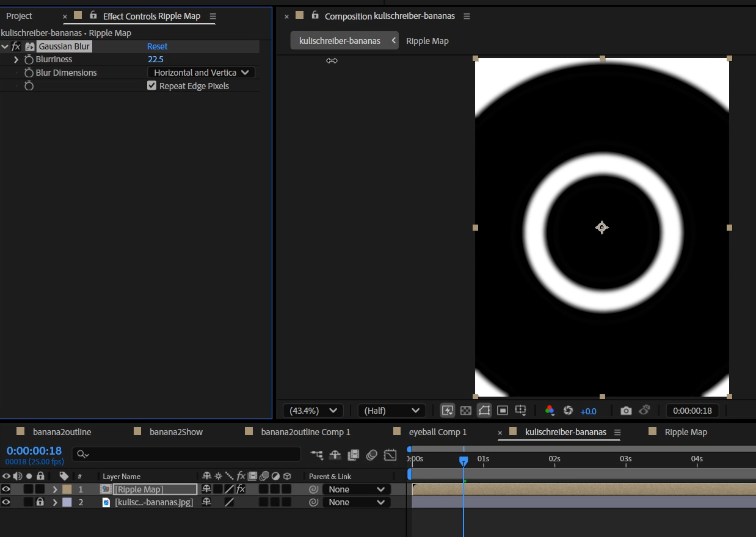756x537 pixels.
Task: Enable Frame Blending timeline switch icon
Action: 353,455
